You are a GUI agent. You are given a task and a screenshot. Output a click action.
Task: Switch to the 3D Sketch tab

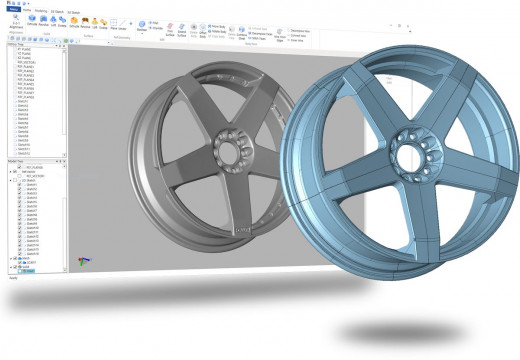pos(73,13)
